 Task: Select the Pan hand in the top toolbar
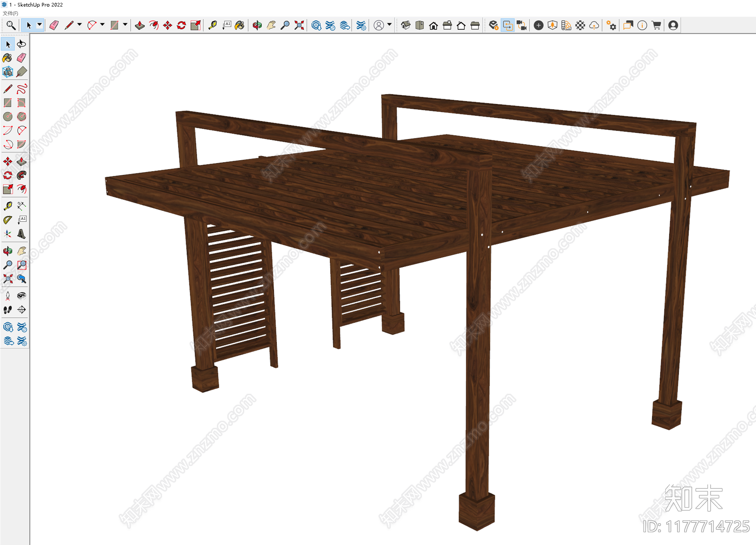point(271,25)
